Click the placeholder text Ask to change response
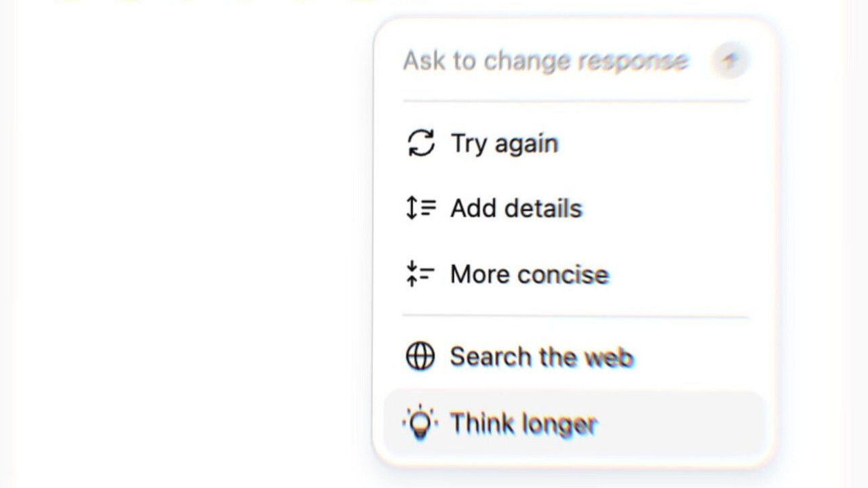868x488 pixels. tap(545, 61)
